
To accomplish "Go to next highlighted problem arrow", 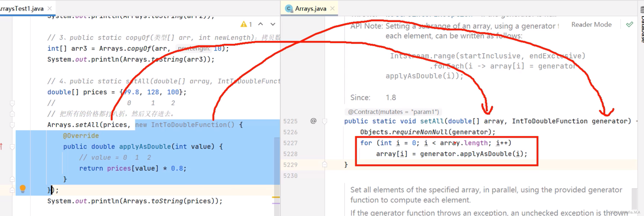I will tap(273, 24).
